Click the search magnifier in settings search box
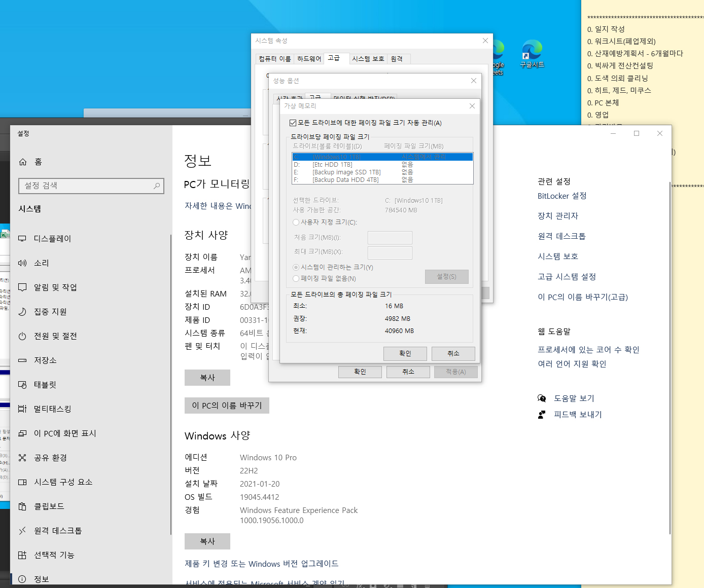This screenshot has height=588, width=704. click(157, 186)
